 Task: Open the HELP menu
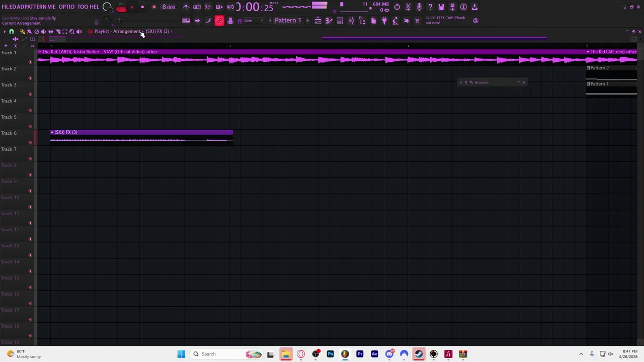(94, 7)
